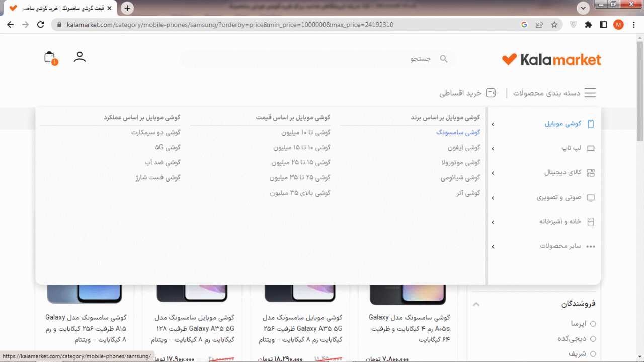Select گوشی موبایل in category sidebar

pyautogui.click(x=563, y=124)
